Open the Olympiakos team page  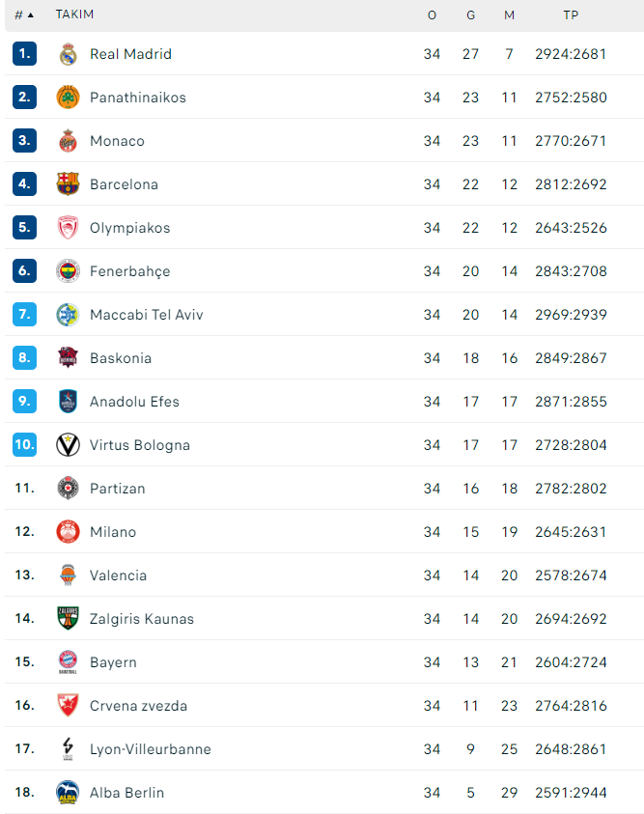(x=129, y=228)
